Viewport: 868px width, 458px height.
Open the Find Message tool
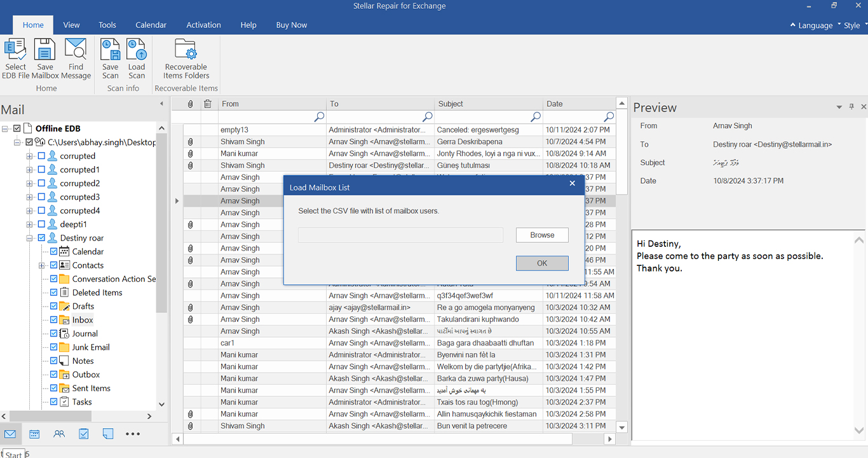[76, 59]
